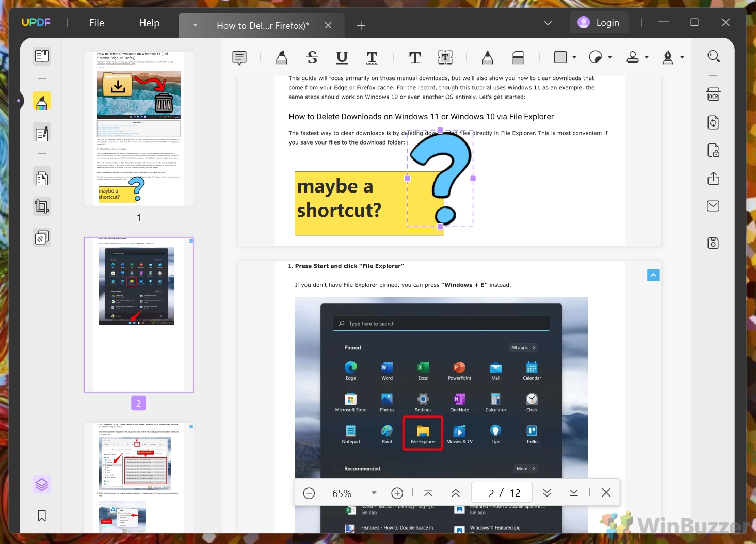Click the step text 'Press Start and click "File Explorer"'
Image resolution: width=756 pixels, height=544 pixels.
349,266
